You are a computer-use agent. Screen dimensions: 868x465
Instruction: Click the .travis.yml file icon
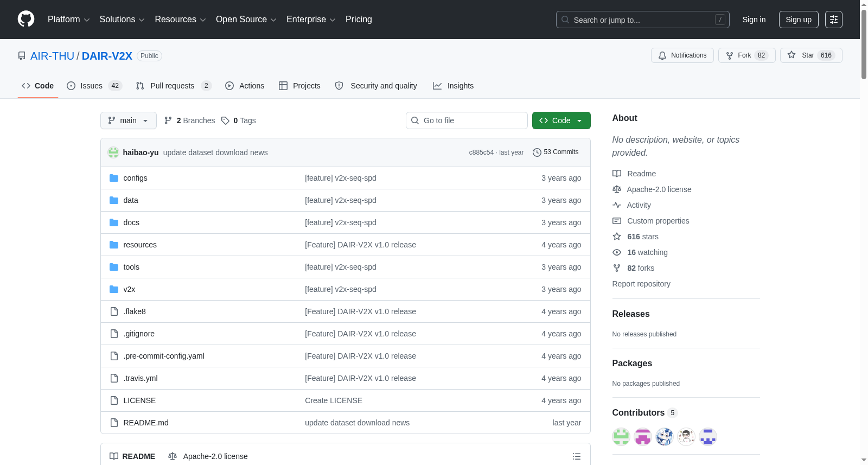114,378
